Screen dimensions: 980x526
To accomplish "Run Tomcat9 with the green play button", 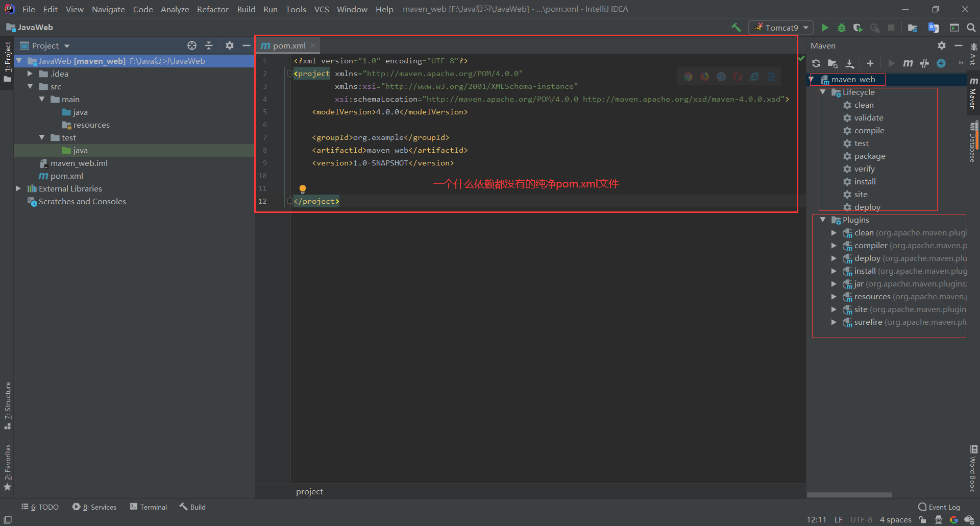I will [x=825, y=28].
